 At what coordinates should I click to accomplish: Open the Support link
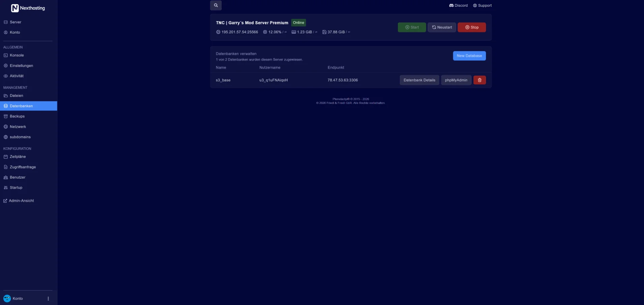pos(482,5)
